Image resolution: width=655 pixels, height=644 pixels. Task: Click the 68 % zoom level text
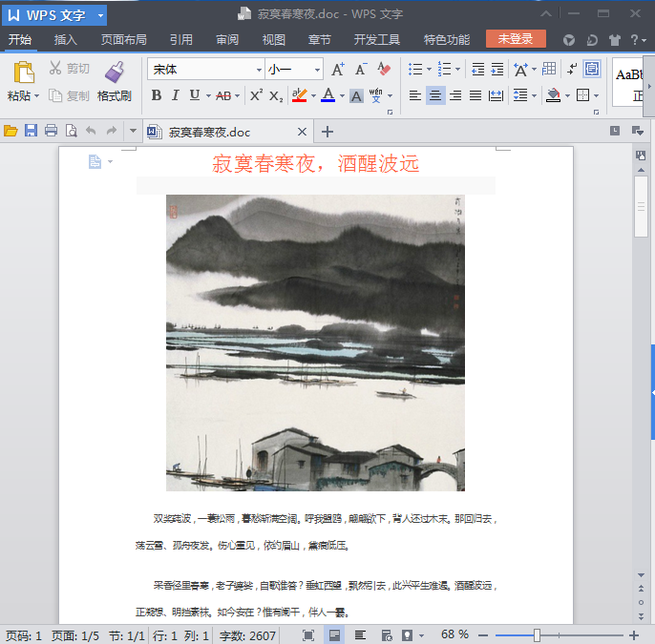click(454, 634)
